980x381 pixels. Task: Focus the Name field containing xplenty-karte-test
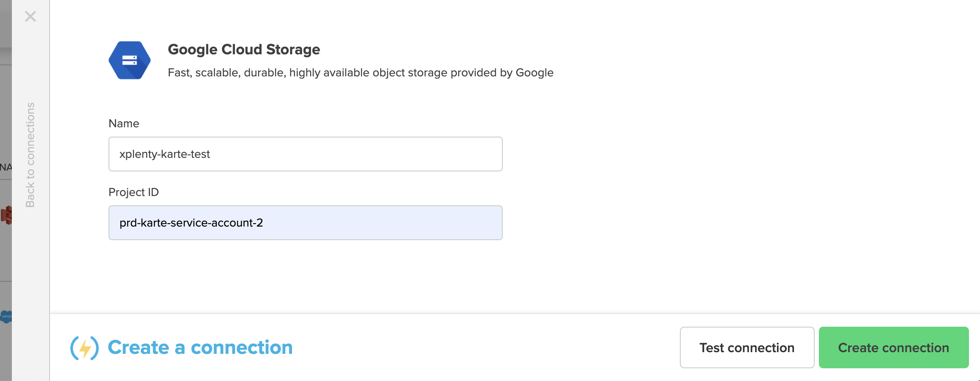[x=305, y=154]
